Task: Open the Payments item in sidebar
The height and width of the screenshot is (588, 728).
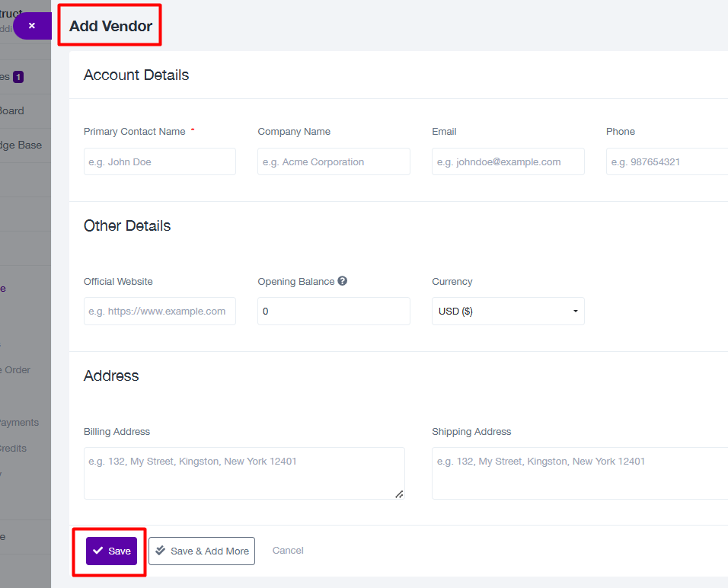Action: coord(20,423)
